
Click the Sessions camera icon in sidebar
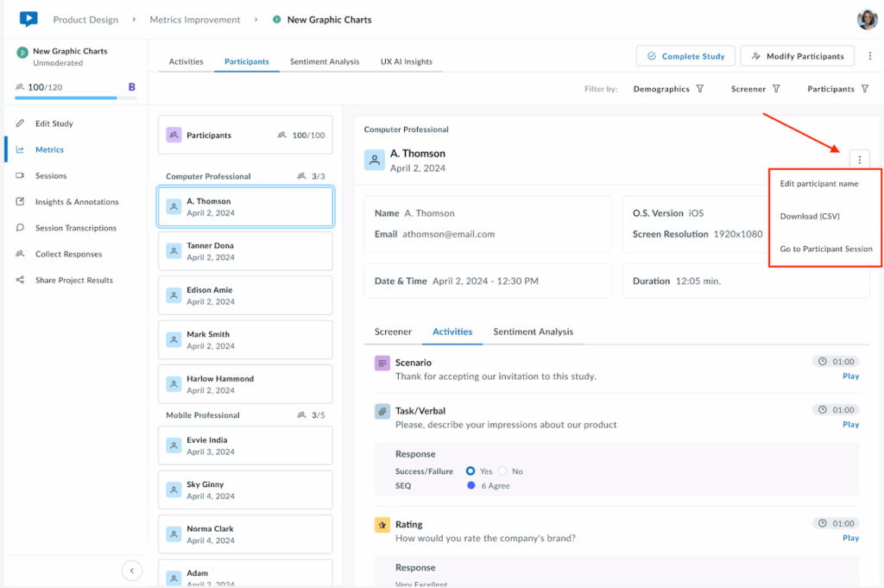[x=20, y=176]
